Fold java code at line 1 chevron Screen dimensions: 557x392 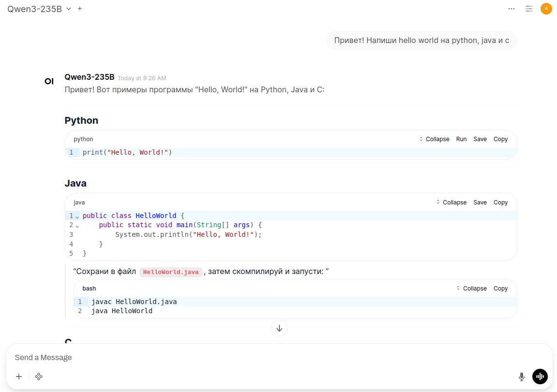click(x=77, y=217)
